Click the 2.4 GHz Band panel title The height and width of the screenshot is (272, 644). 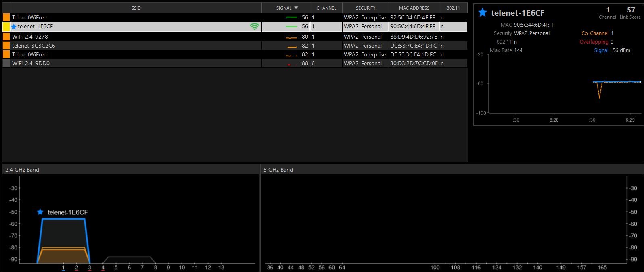[22, 170]
